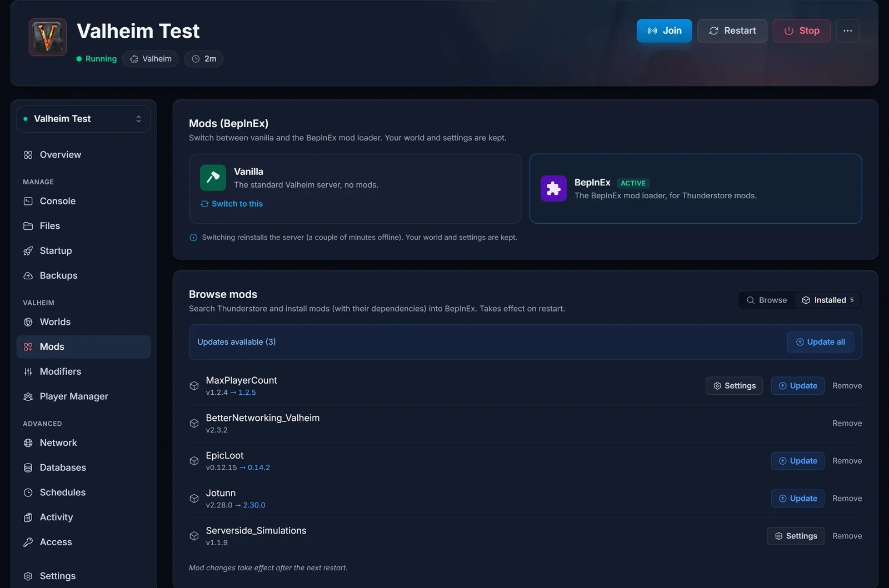This screenshot has height=588, width=889.
Task: Click the Serverside_Simulations package icon
Action: point(194,536)
